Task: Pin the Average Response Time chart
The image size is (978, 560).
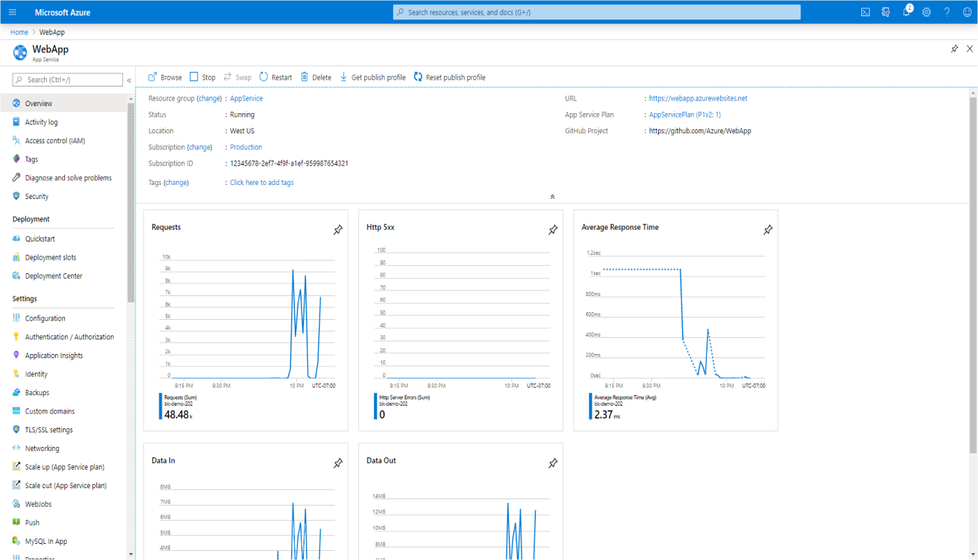Action: pyautogui.click(x=768, y=230)
